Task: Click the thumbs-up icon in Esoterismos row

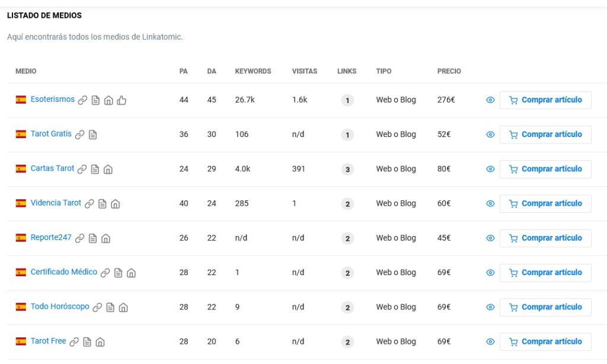Action: click(122, 100)
